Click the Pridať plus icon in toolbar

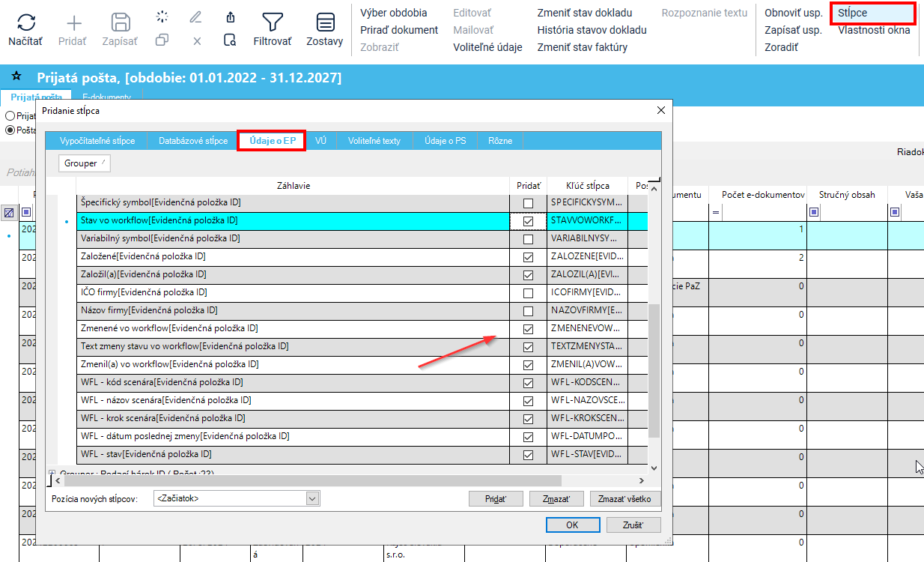[73, 22]
